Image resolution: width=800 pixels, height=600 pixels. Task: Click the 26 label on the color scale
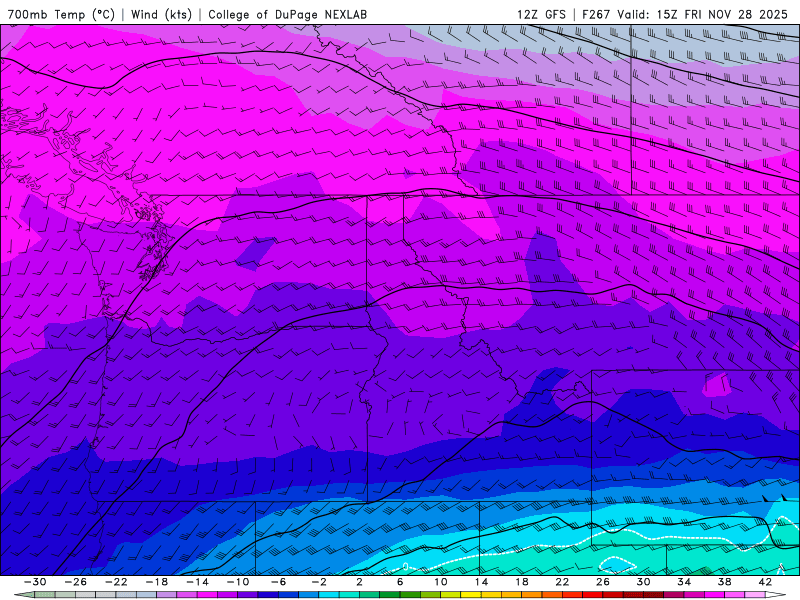(x=603, y=582)
